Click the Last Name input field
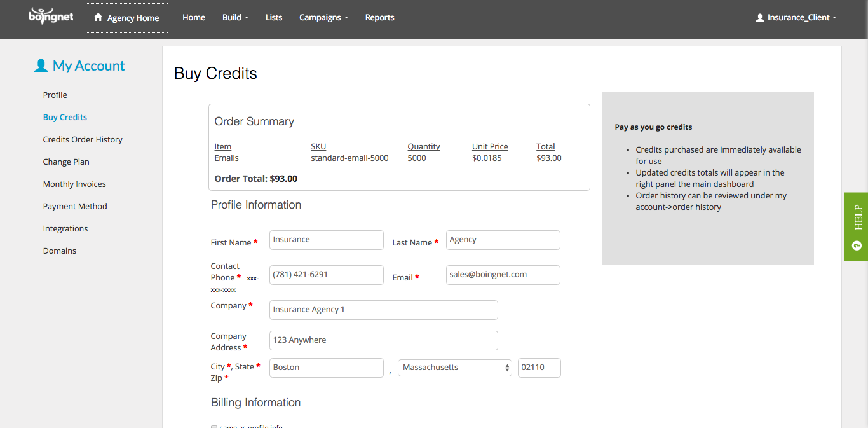The image size is (868, 428). 503,240
